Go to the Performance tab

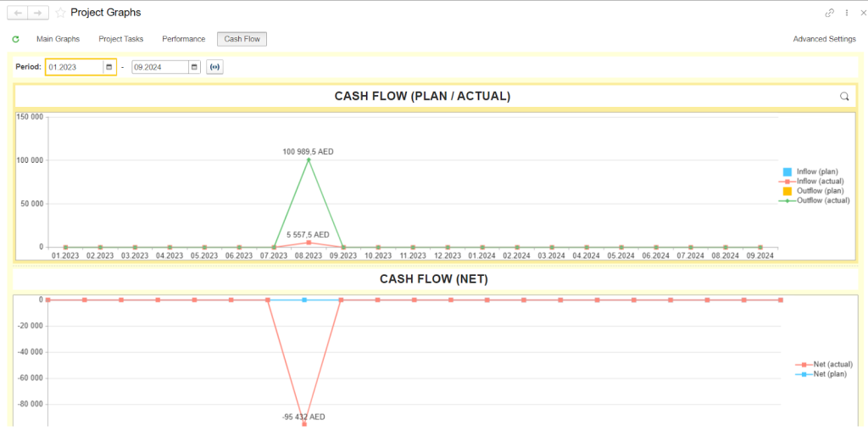[x=183, y=39]
